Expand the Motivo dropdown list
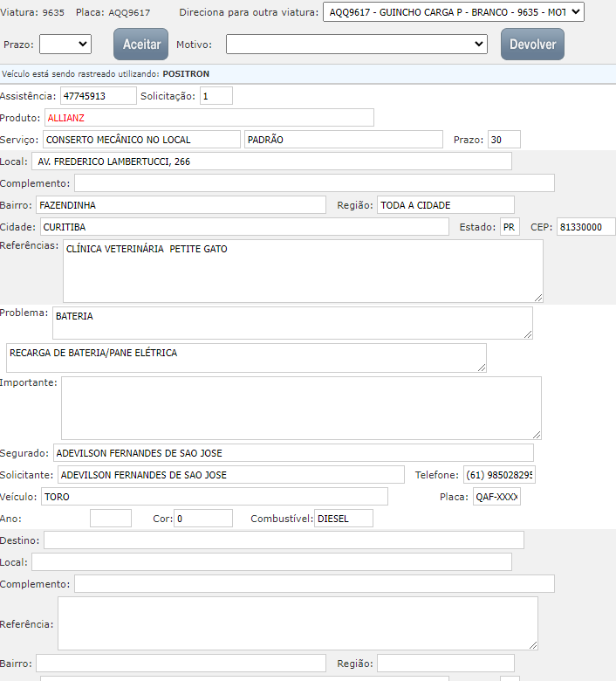The width and height of the screenshot is (616, 681). (356, 44)
